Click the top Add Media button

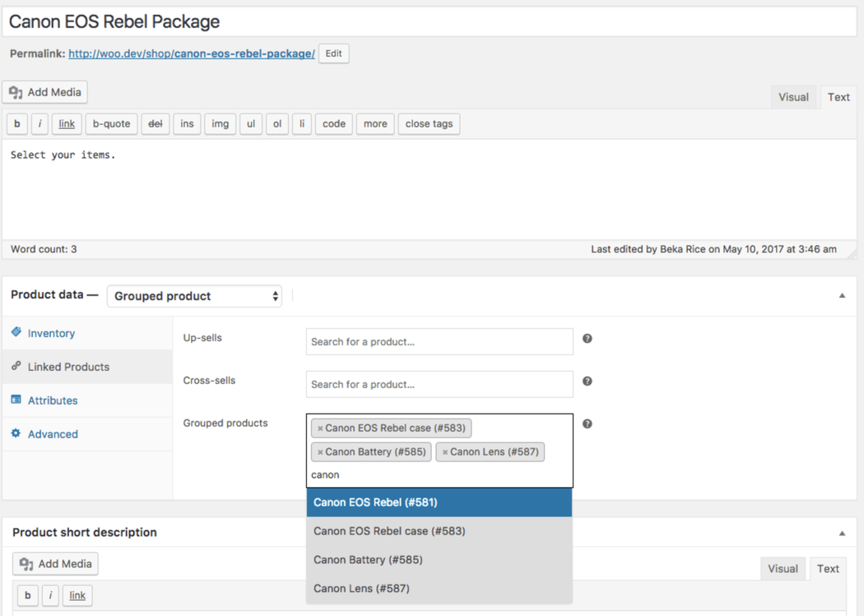[45, 92]
